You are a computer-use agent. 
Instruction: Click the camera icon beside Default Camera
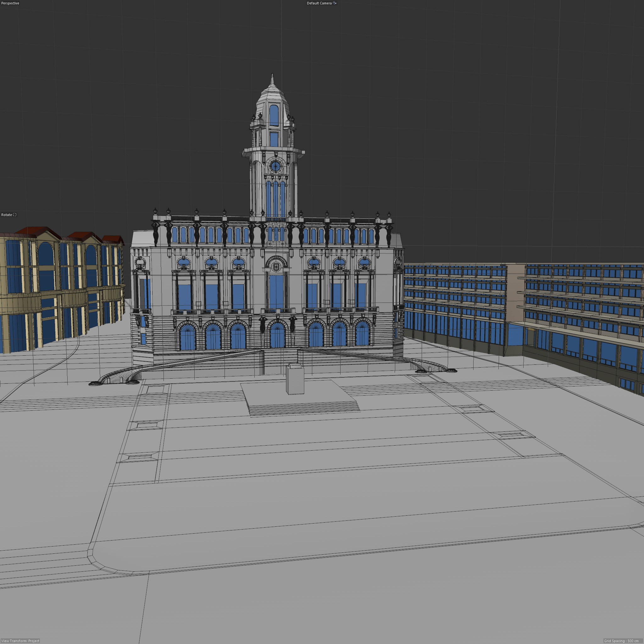[x=334, y=3]
